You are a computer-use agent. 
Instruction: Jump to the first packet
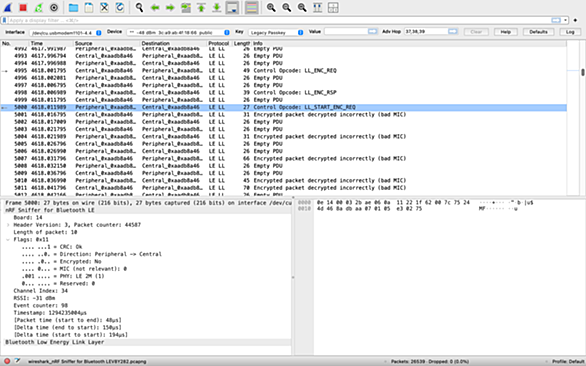pos(201,7)
